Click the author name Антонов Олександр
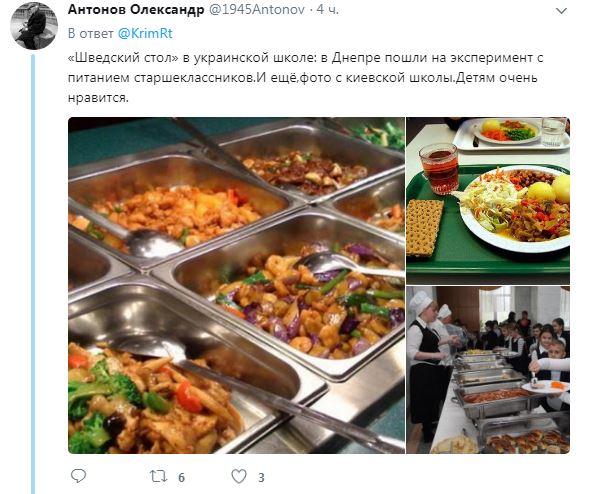Screen dimensions: 592x494 (x=136, y=10)
